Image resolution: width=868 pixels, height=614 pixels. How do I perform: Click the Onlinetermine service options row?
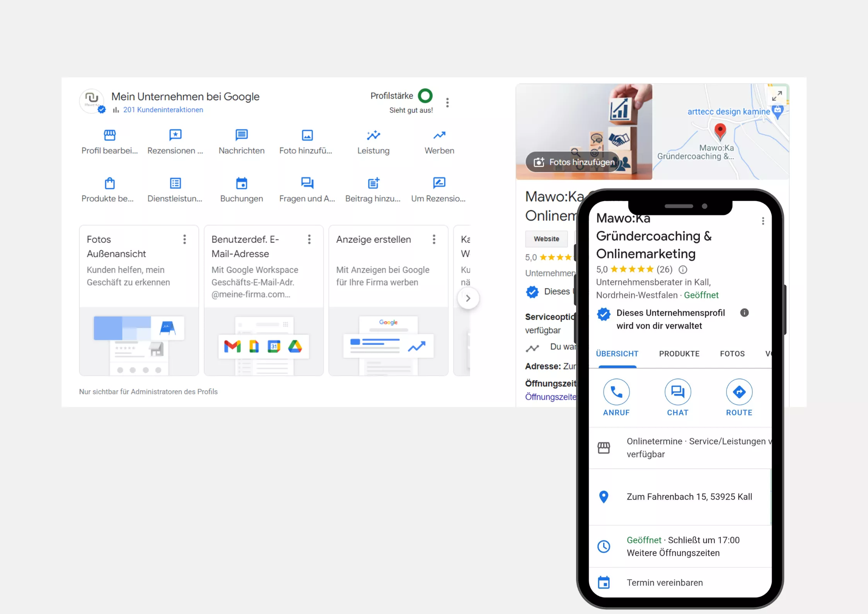pos(680,448)
